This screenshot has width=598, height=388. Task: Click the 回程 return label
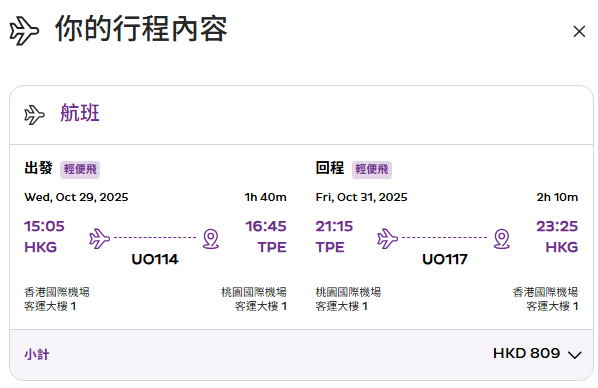[330, 168]
